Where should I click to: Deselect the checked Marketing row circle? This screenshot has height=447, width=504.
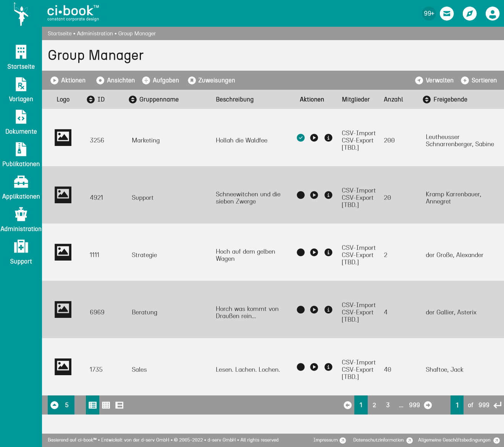click(301, 138)
